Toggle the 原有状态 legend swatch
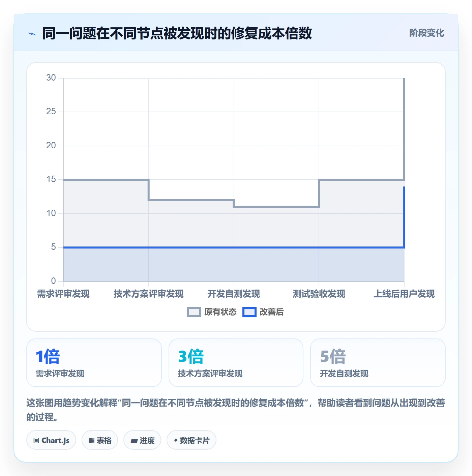The height and width of the screenshot is (476, 472). click(194, 312)
